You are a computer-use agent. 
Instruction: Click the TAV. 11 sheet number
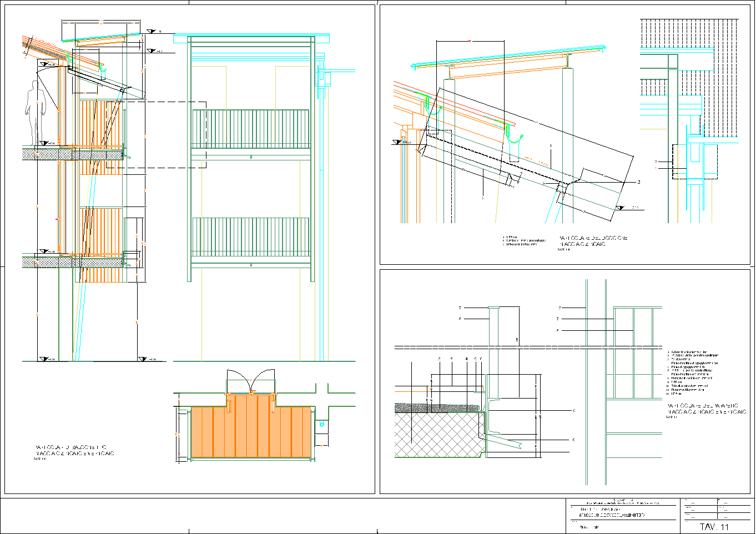[x=714, y=526]
